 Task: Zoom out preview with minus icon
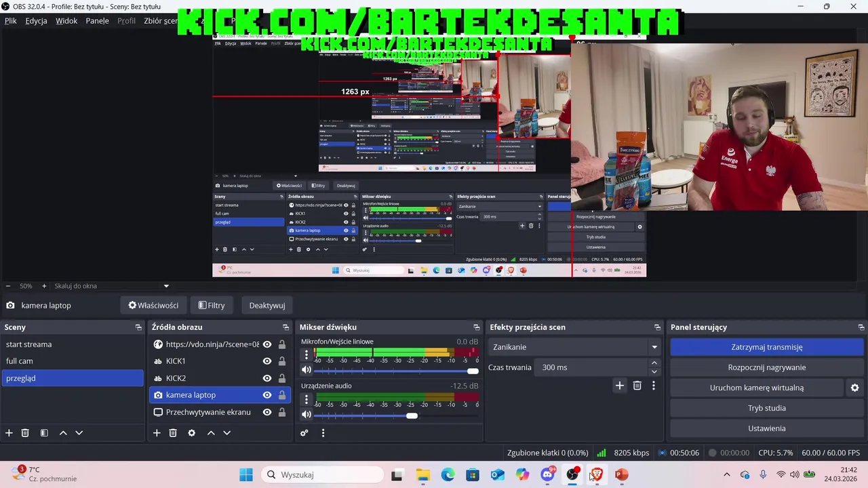click(x=8, y=286)
